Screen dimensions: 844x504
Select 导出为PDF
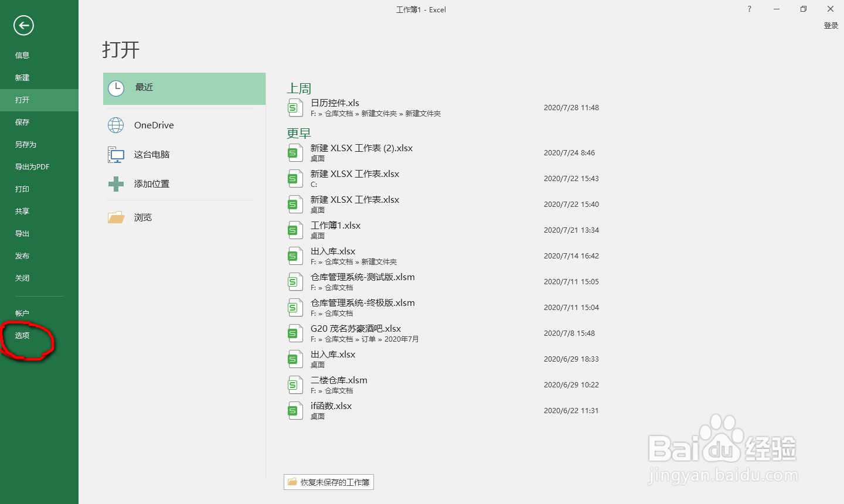point(39,166)
